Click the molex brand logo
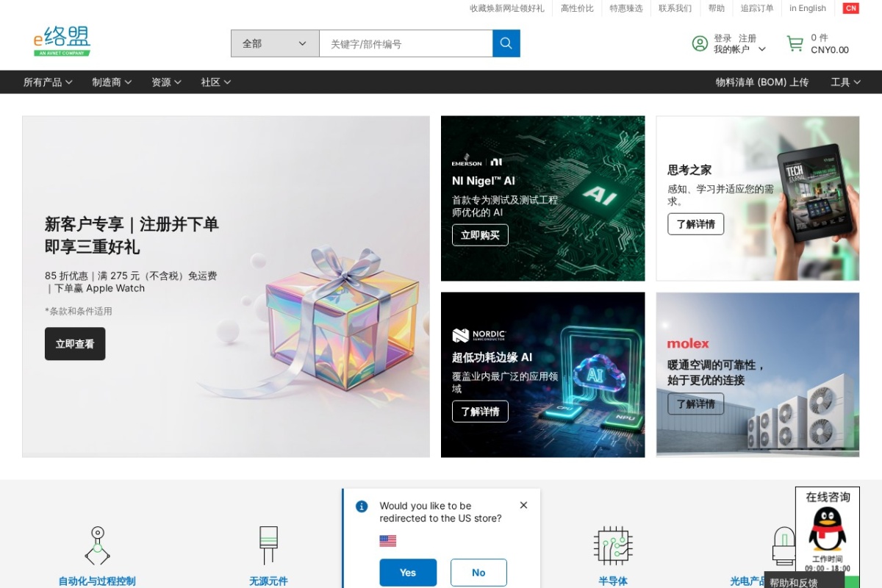882x588 pixels. (x=688, y=343)
